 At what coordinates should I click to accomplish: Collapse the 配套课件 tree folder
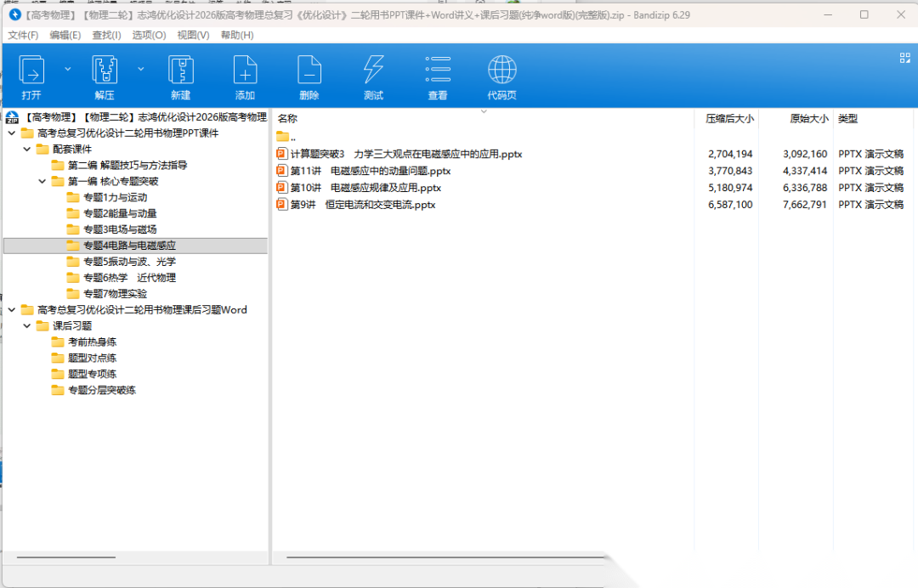pos(27,150)
